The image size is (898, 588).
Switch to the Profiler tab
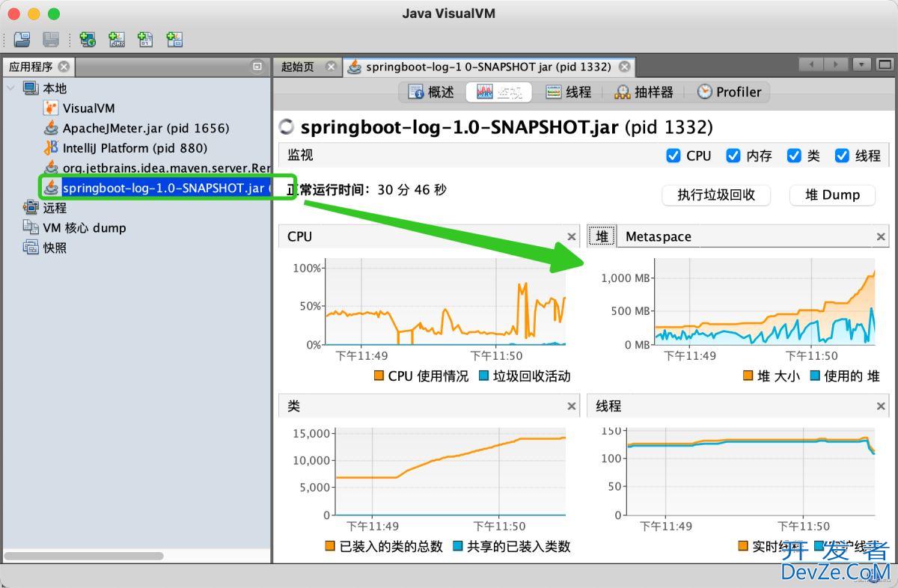point(729,92)
